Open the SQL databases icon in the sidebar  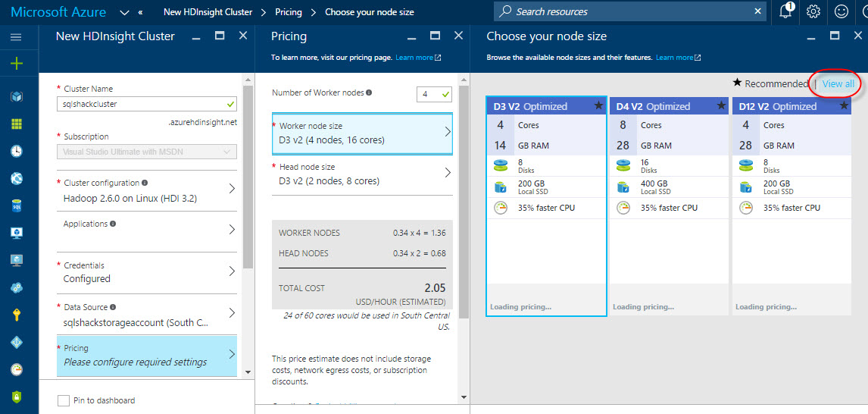[x=17, y=205]
